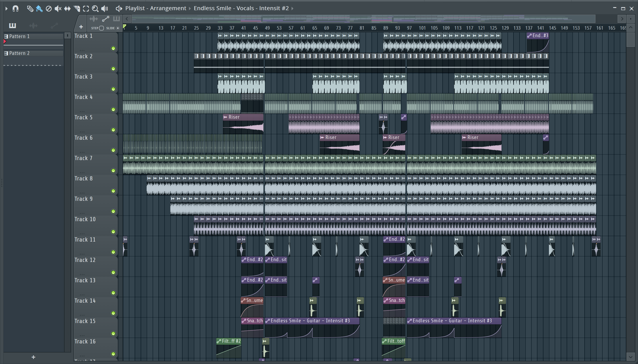The height and width of the screenshot is (364, 638).
Task: Focus audio clips above track headers
Action: (94, 19)
